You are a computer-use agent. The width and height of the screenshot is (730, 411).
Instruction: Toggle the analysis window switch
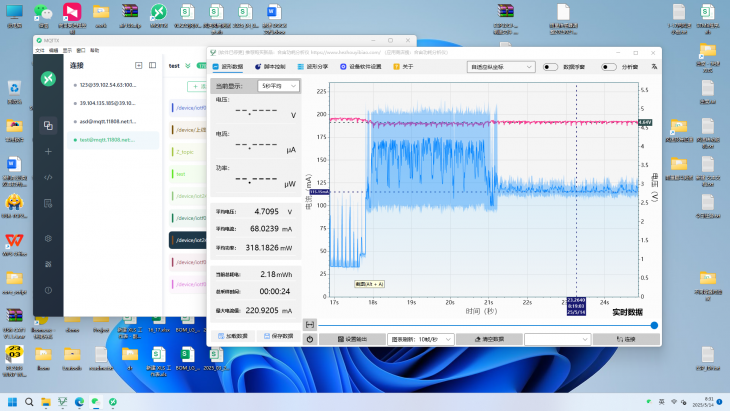click(x=608, y=67)
